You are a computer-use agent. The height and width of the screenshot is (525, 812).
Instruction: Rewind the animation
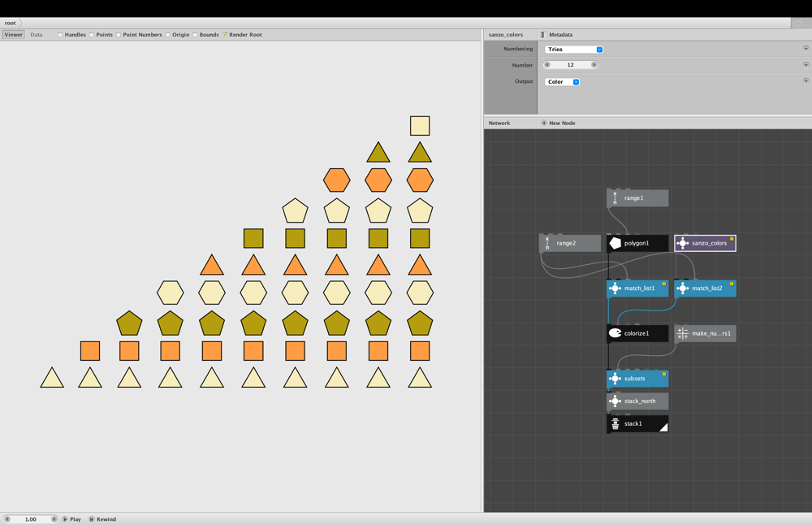[x=102, y=518]
